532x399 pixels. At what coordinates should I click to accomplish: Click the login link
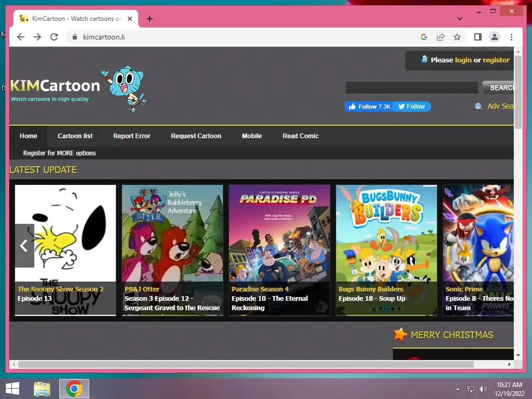pyautogui.click(x=463, y=60)
